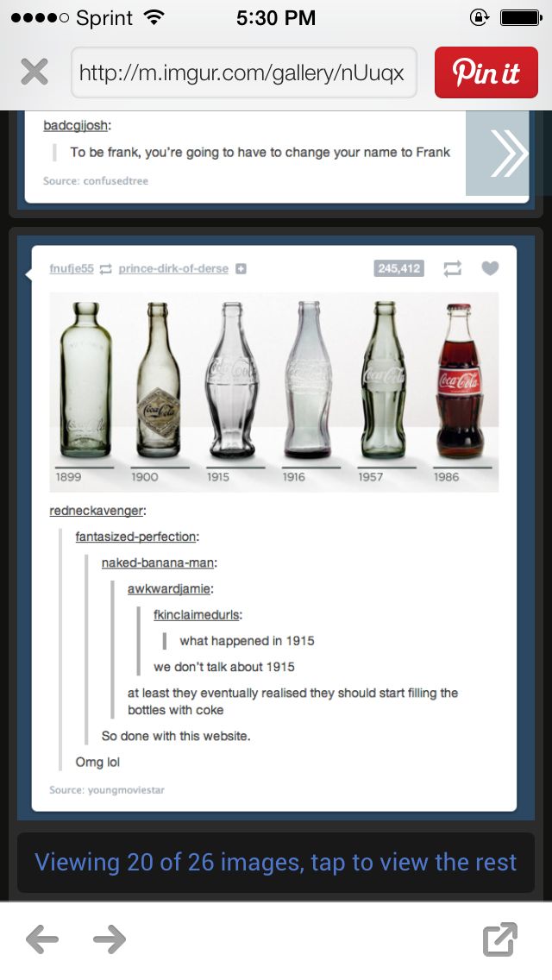Open redneckavenger's blog link
This screenshot has height=980, width=552.
click(x=97, y=511)
